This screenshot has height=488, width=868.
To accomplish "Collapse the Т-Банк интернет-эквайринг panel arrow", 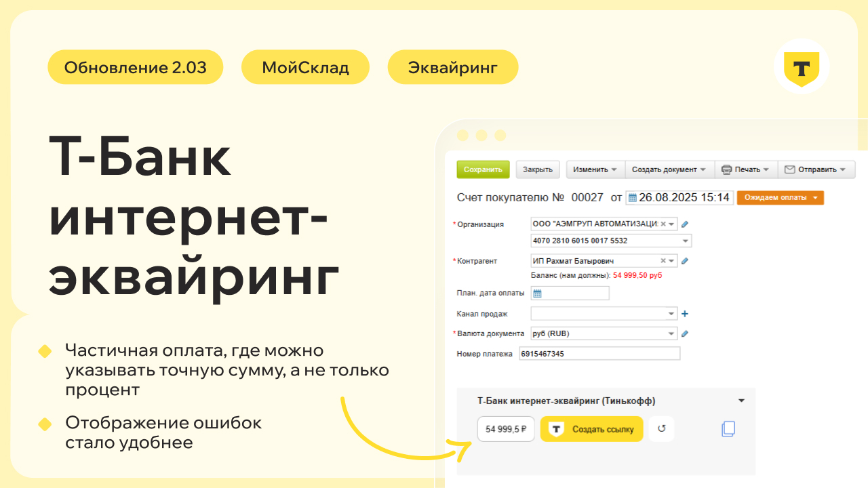I will click(741, 401).
